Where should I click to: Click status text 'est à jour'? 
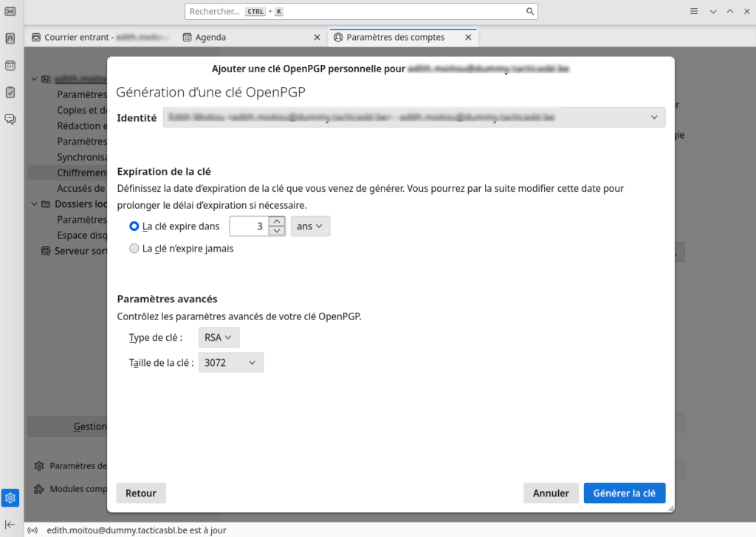tap(207, 530)
